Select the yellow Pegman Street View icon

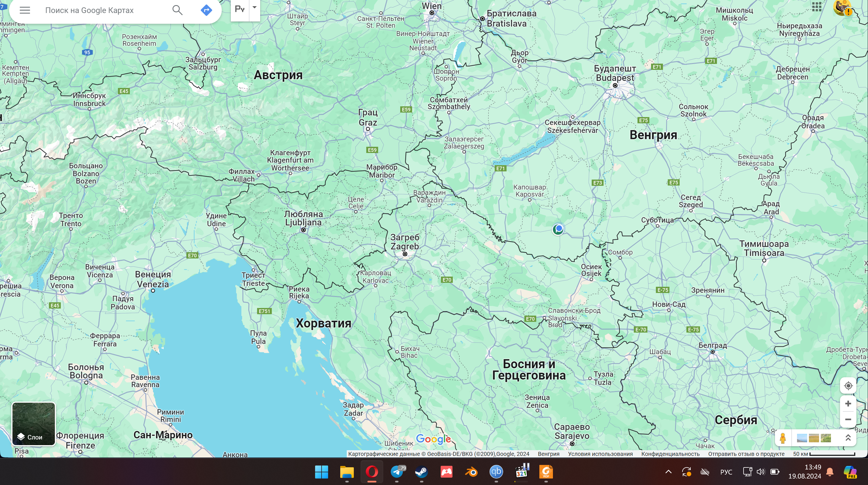783,438
